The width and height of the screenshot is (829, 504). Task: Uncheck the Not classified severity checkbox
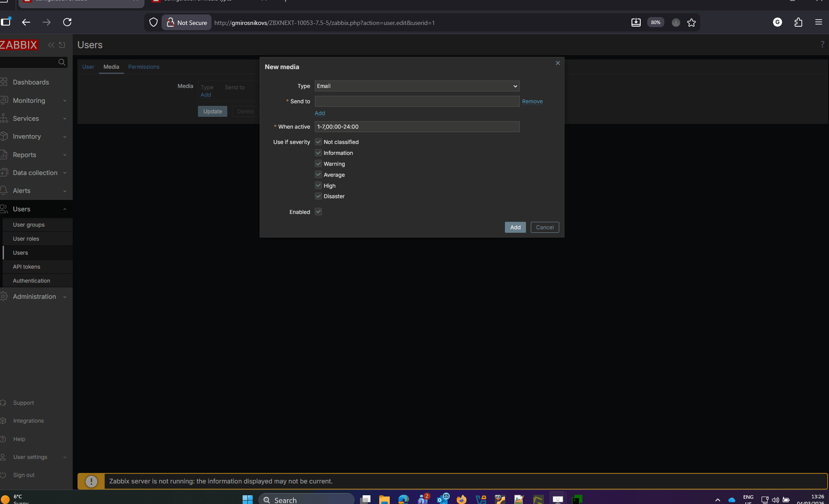(318, 142)
